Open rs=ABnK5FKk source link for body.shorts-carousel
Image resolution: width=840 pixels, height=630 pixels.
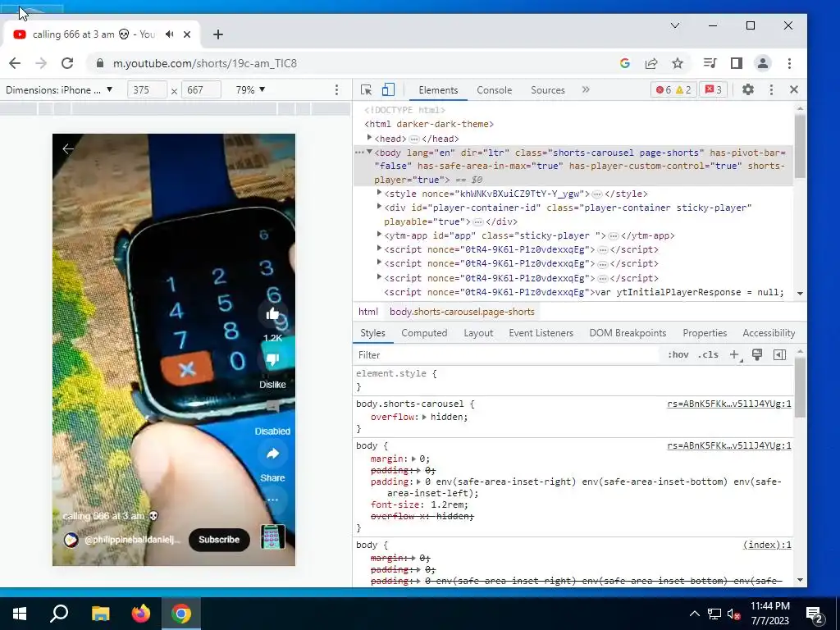click(729, 404)
